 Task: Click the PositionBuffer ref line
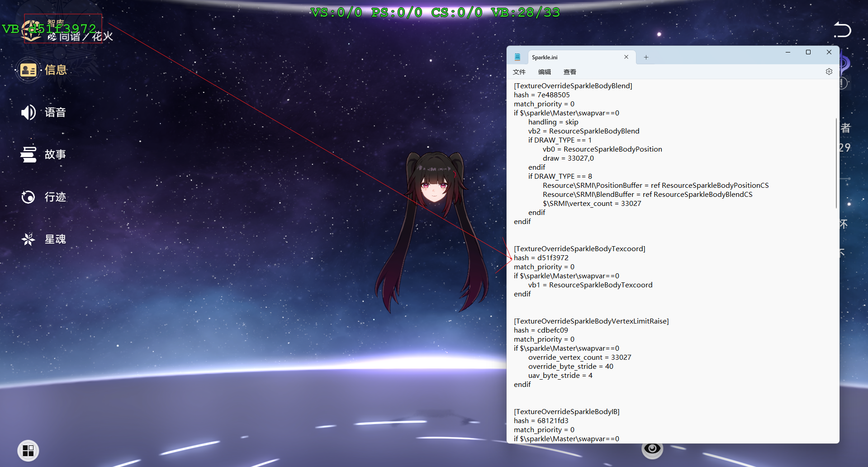[x=656, y=186]
